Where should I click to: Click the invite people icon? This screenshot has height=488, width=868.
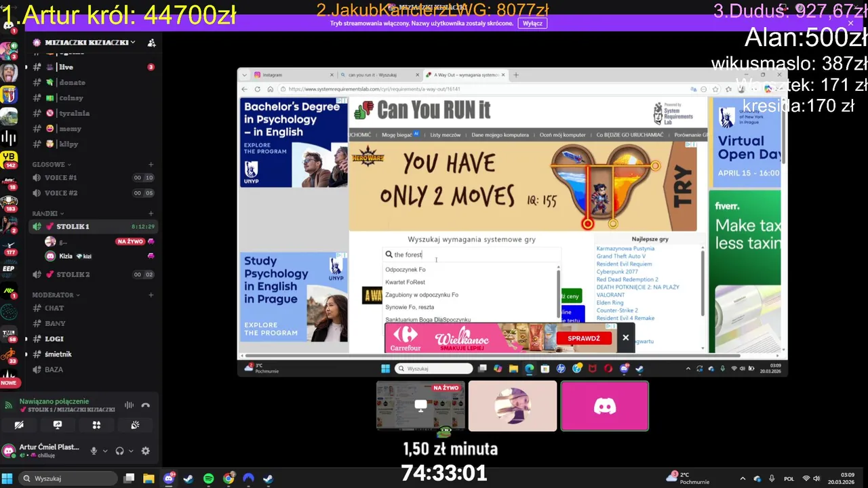pyautogui.click(x=151, y=42)
